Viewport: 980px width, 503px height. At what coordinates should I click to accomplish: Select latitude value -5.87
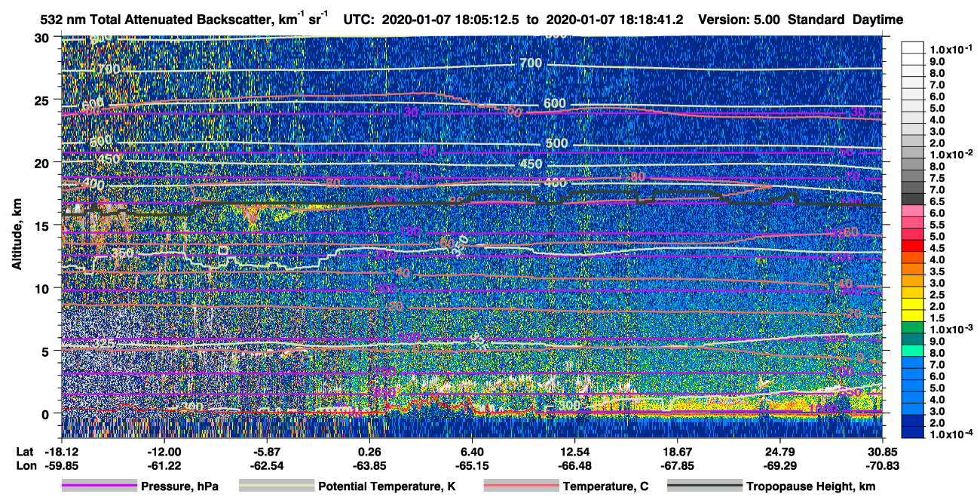266,451
